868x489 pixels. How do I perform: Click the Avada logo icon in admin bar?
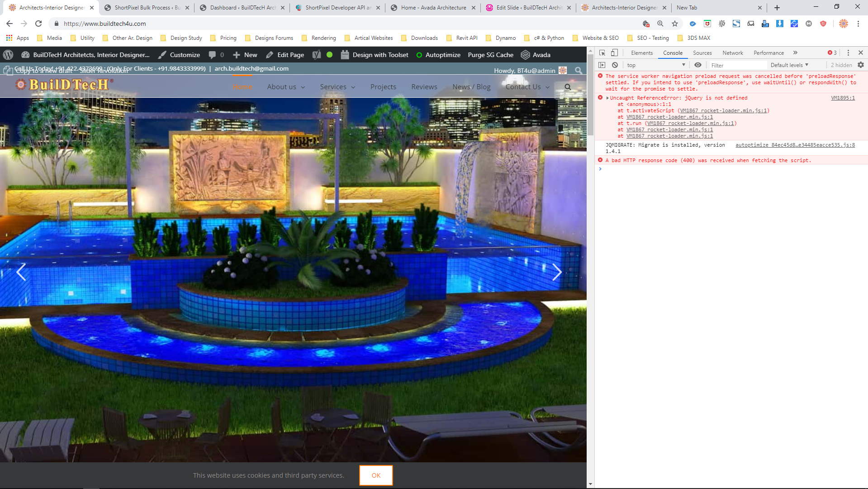tap(526, 55)
